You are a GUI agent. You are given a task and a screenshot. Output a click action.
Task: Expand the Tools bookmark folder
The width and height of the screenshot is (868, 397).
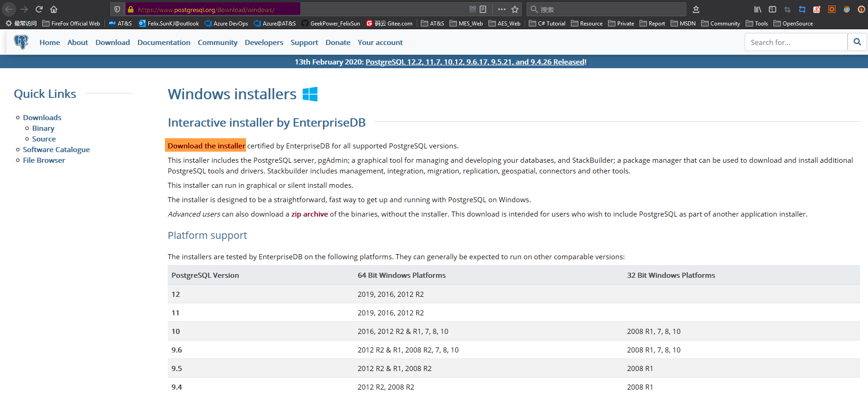(757, 23)
